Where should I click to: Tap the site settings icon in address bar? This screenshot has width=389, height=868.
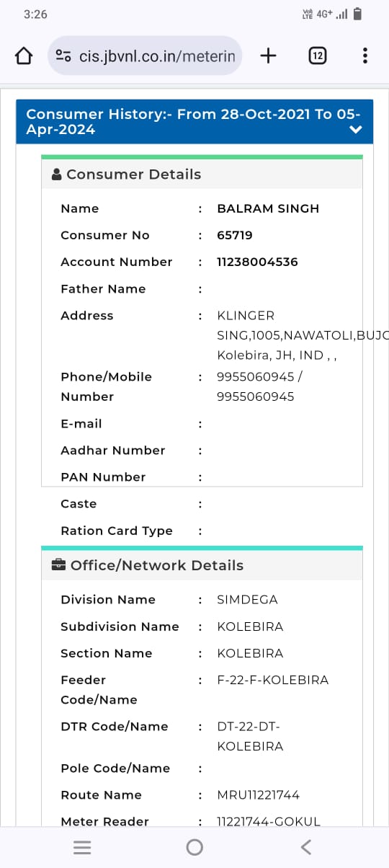(63, 56)
